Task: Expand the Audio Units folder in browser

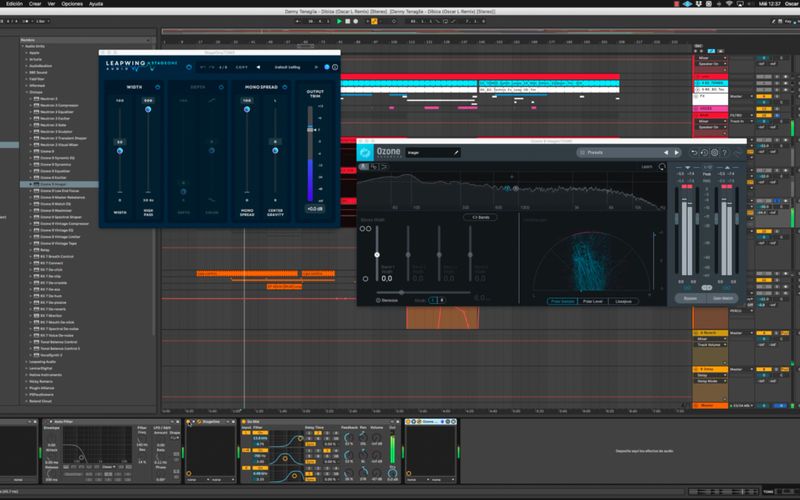Action: [23, 46]
